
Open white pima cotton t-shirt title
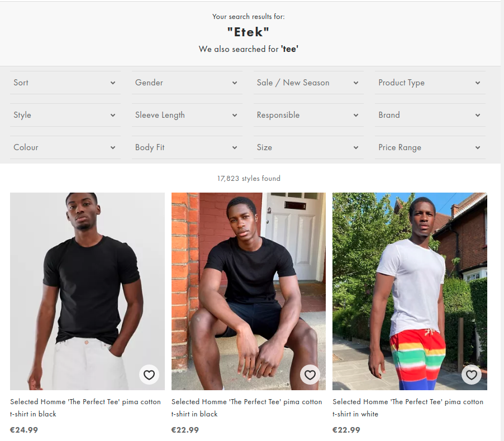408,408
